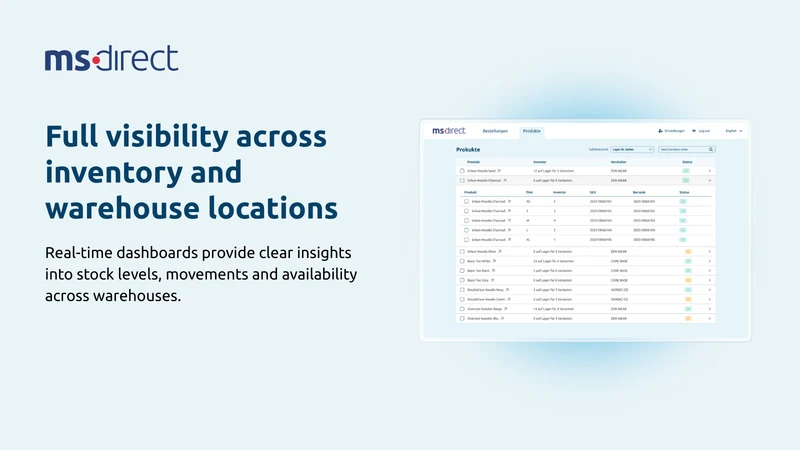Tick the checkbox for parent Urban Hoodie Charcoal row

(x=462, y=181)
